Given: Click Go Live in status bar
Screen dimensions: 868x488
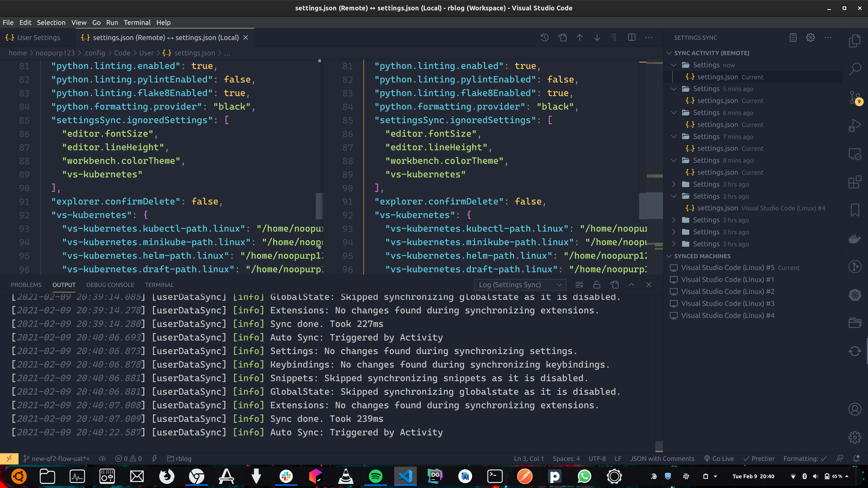Looking at the screenshot, I should (719, 459).
